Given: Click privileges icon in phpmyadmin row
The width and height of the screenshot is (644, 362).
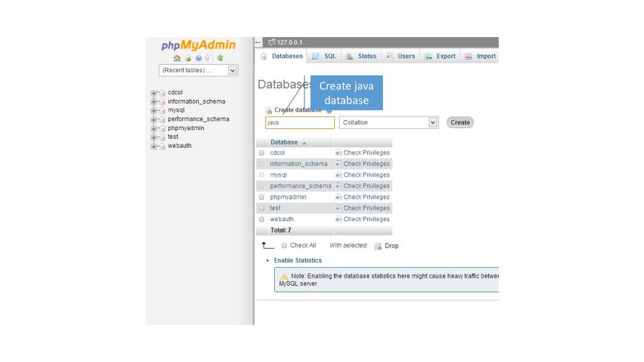Looking at the screenshot, I should pos(338,197).
